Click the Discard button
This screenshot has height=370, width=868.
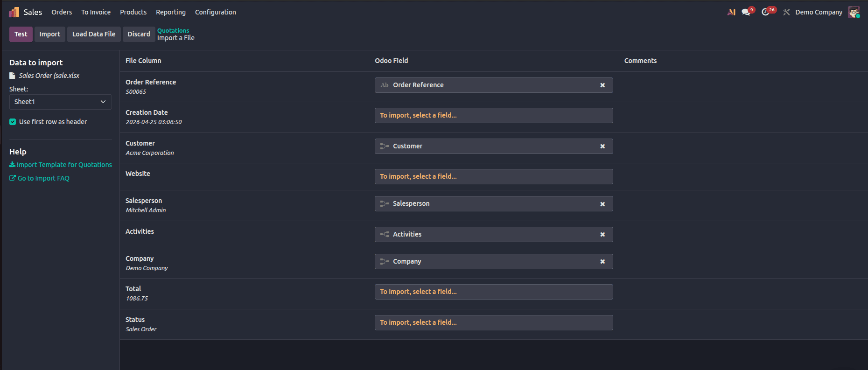tap(139, 34)
